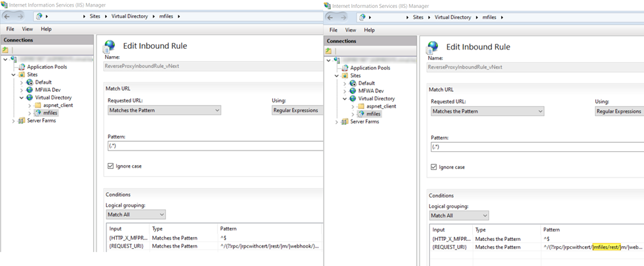Select Server Farms icon in right Connections tree
The height and width of the screenshot is (266, 644).
point(345,122)
